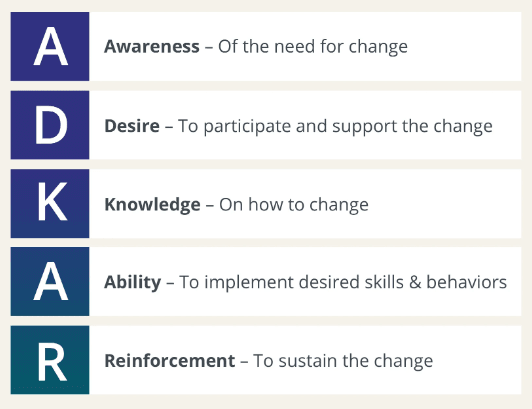Click text 'Of the need for change'
This screenshot has height=409, width=532.
pos(313,47)
